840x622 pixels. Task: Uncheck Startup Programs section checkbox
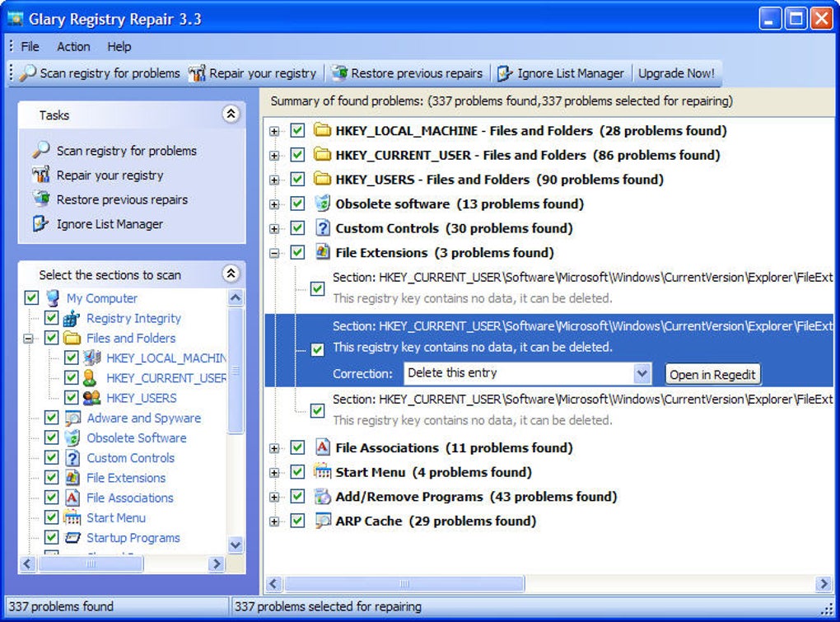pos(51,537)
